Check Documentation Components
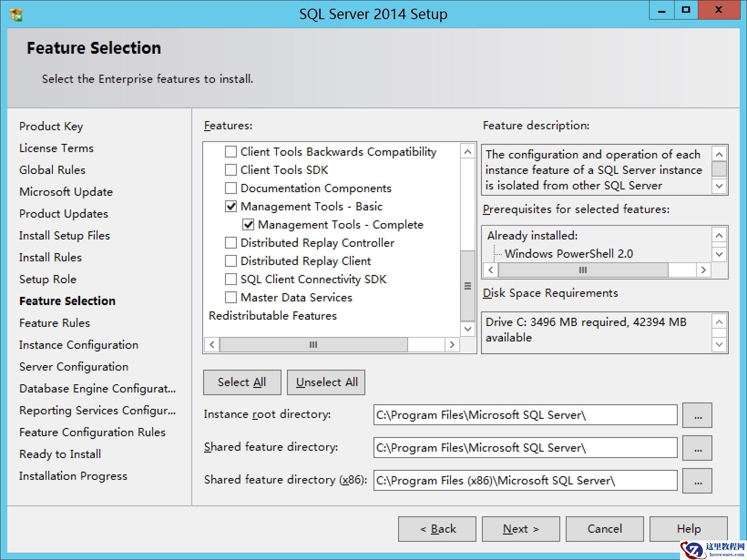747x560 pixels. coord(231,188)
